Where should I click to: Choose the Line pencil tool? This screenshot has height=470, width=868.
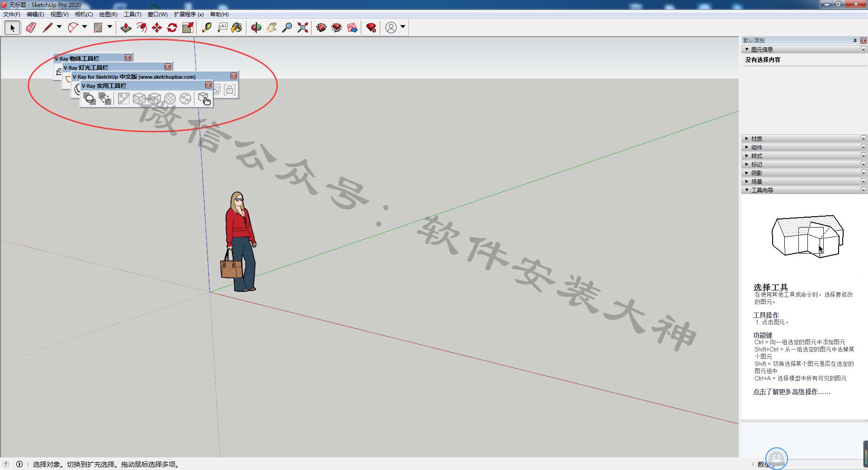47,28
